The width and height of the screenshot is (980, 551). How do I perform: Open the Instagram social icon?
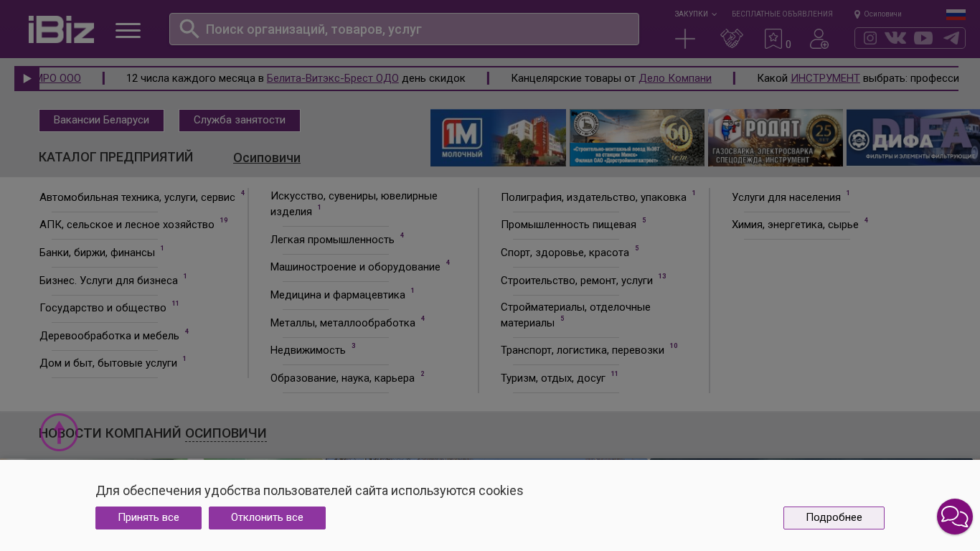[x=870, y=38]
